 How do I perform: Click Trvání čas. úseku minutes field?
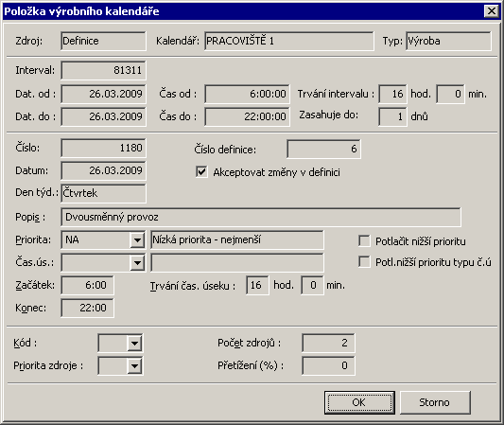[x=312, y=285]
